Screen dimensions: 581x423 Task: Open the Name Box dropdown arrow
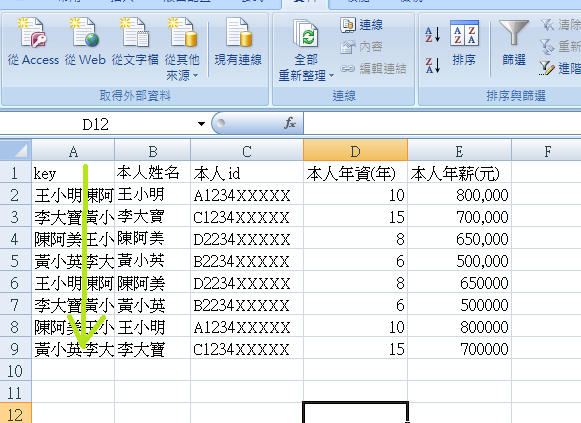pyautogui.click(x=201, y=124)
